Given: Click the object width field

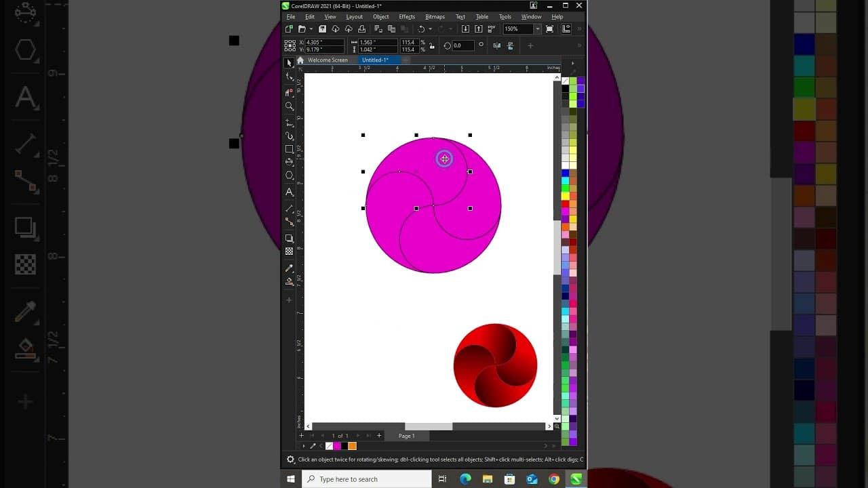Looking at the screenshot, I should pos(377,42).
